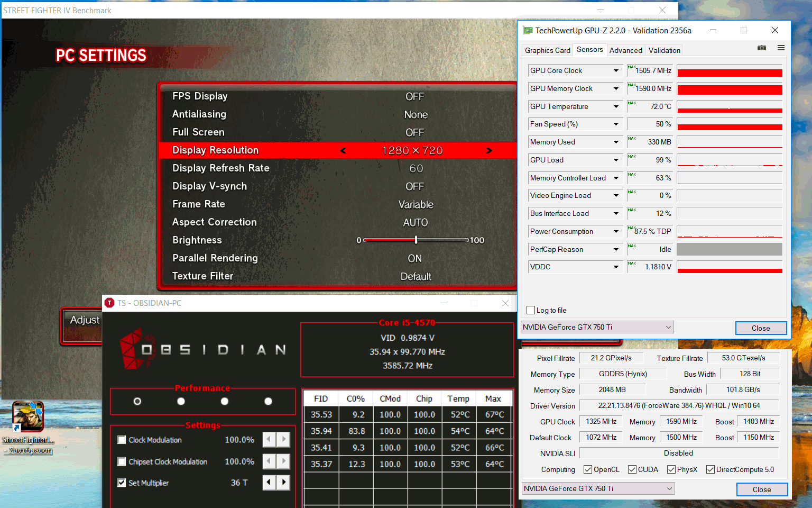Viewport: 812px width, 508px height.
Task: Tick the Log to file checkbox
Action: pos(531,310)
